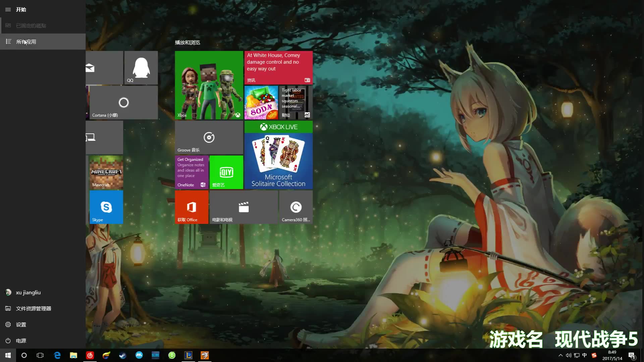The height and width of the screenshot is (362, 644).
Task: Open Steam from taskbar
Action: coord(123,355)
